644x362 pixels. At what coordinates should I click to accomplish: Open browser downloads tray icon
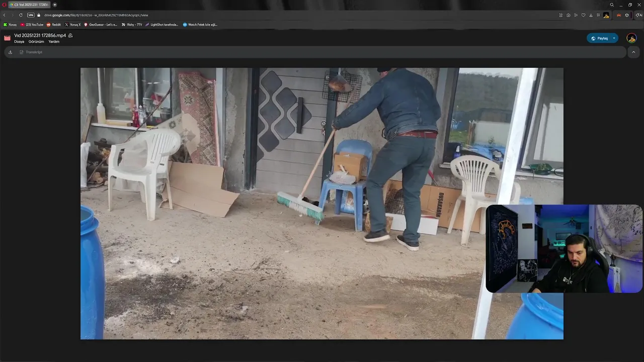point(591,15)
